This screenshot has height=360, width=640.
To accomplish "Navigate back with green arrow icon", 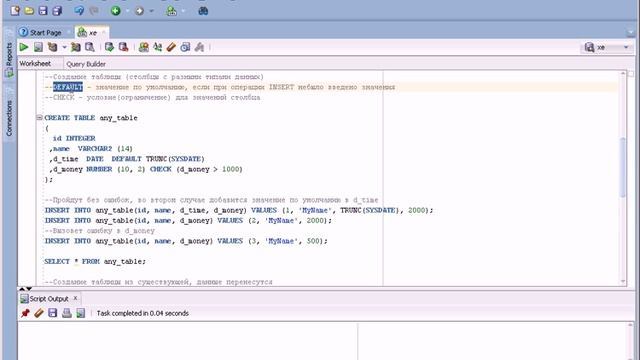I will click(116, 11).
